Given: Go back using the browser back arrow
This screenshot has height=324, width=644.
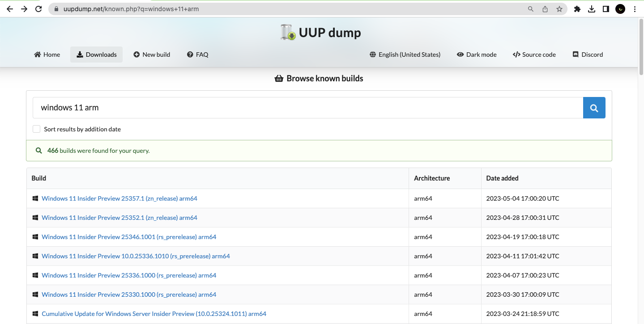Looking at the screenshot, I should click(x=10, y=9).
